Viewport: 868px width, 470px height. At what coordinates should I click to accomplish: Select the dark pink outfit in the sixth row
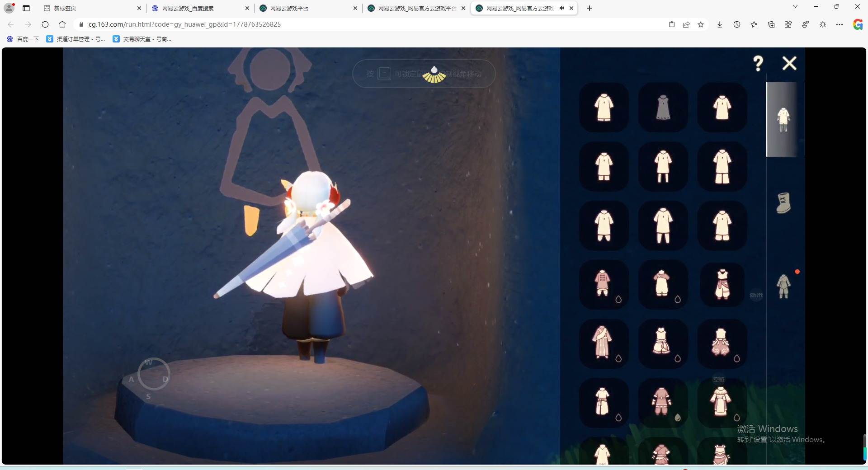point(663,403)
